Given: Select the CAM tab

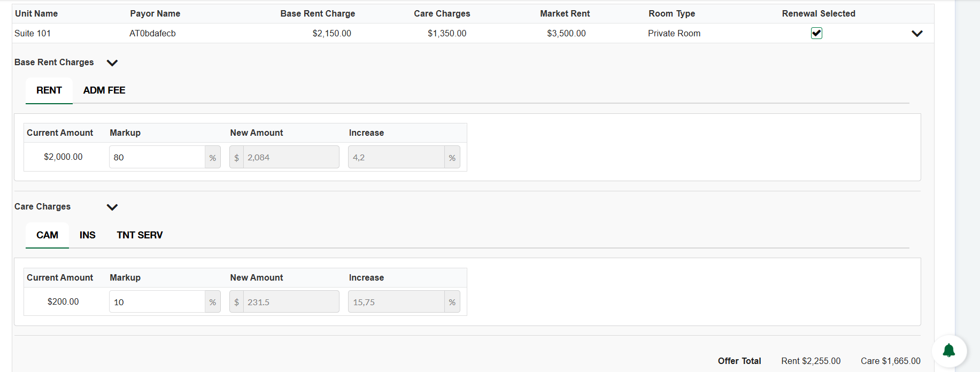Looking at the screenshot, I should click(47, 235).
